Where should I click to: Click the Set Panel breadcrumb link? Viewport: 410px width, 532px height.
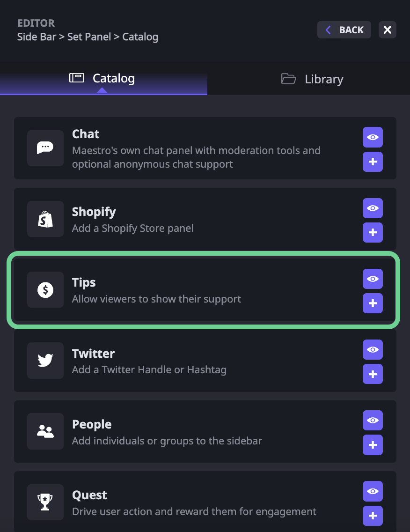coord(88,37)
